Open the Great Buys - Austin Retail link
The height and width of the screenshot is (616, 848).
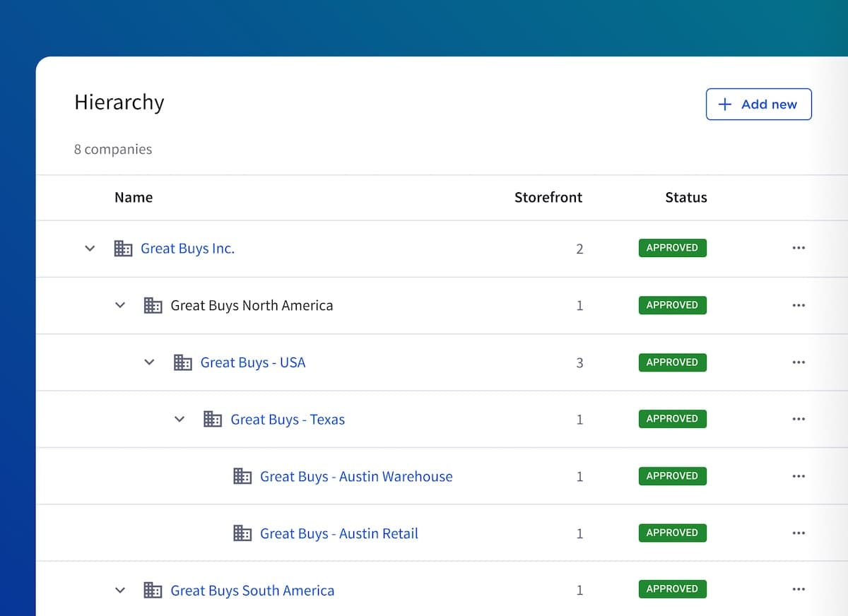[338, 533]
